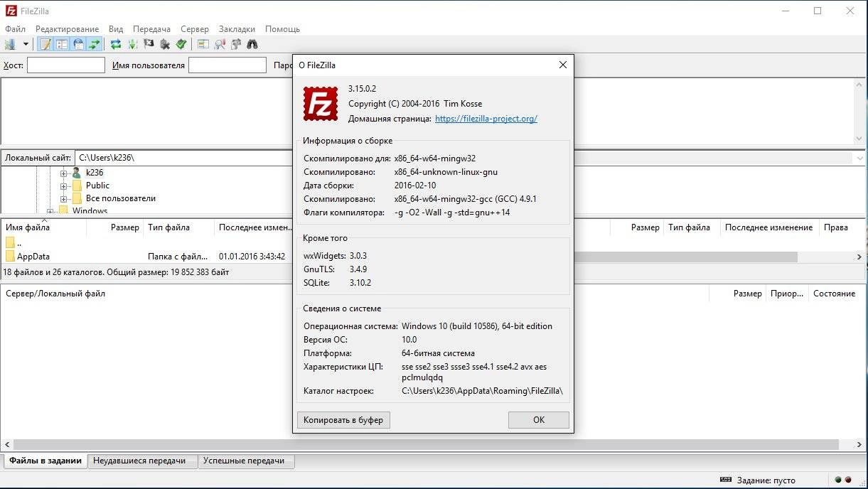Screen dimensions: 868x489
Task: Toggle the transfer queue display
Action: pyautogui.click(x=95, y=44)
